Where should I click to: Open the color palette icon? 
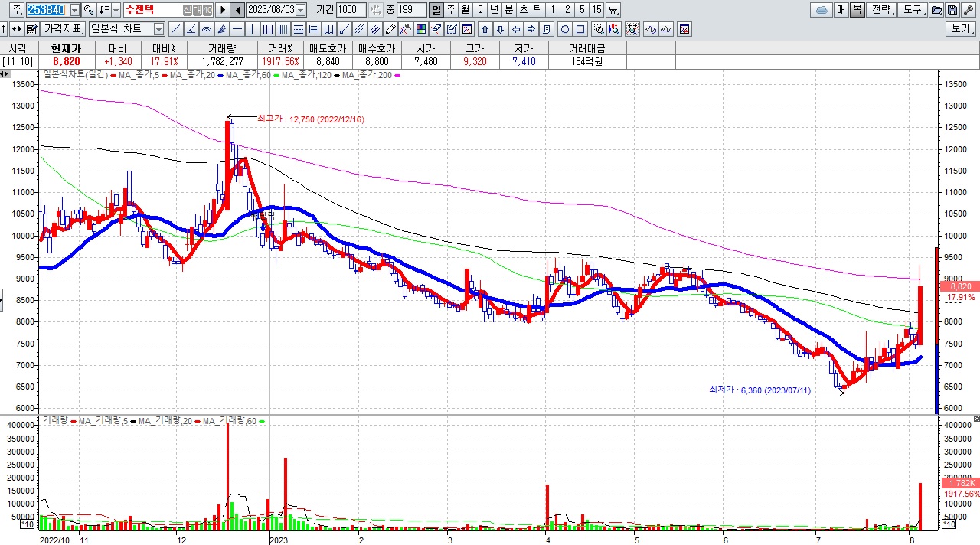(x=420, y=29)
